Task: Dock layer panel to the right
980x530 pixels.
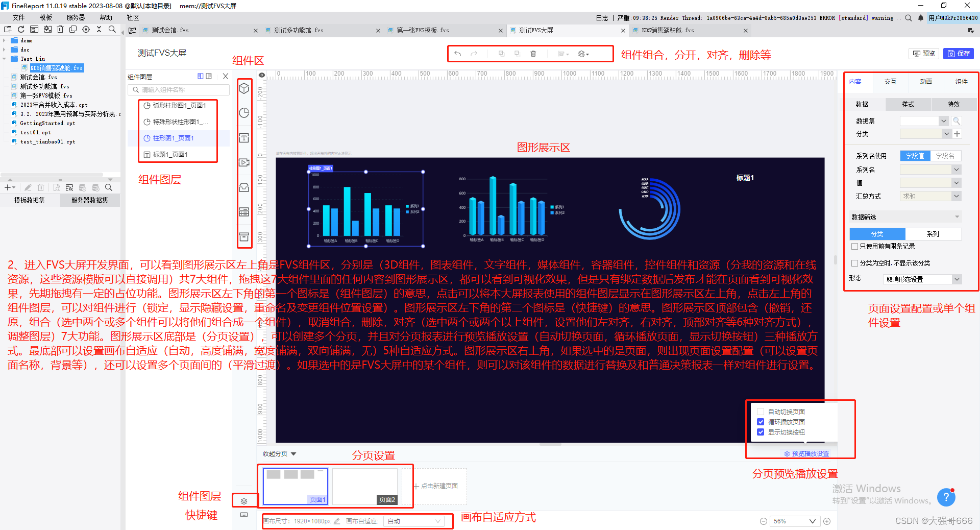Action: click(x=209, y=76)
